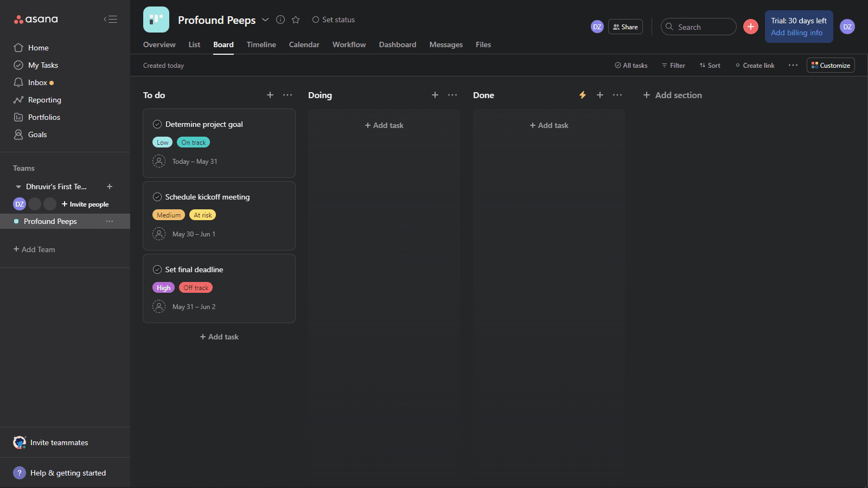The height and width of the screenshot is (488, 868).
Task: Add a task via the Done column plus icon
Action: (x=600, y=95)
